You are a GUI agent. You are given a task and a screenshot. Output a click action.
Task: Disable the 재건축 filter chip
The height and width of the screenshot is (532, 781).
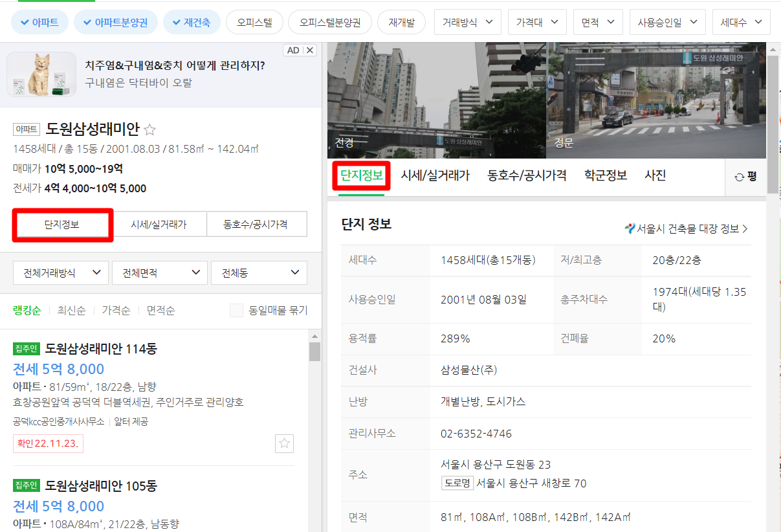tap(193, 22)
